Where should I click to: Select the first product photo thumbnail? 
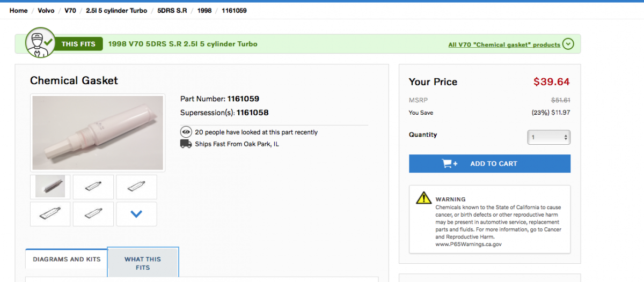point(50,187)
